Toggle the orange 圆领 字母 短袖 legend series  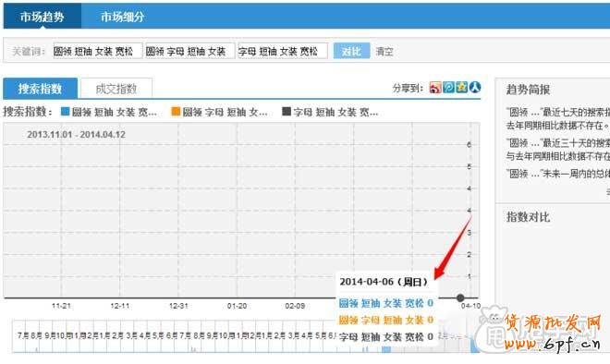(176, 112)
